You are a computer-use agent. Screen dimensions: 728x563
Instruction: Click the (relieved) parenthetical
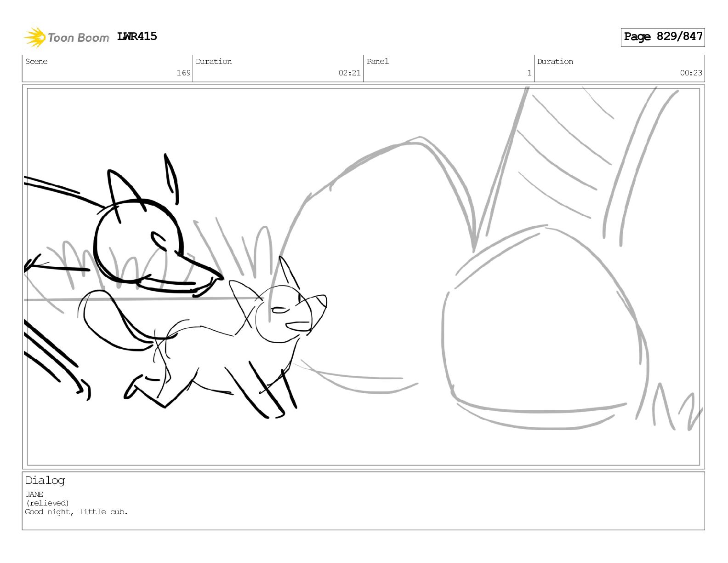pyautogui.click(x=47, y=503)
